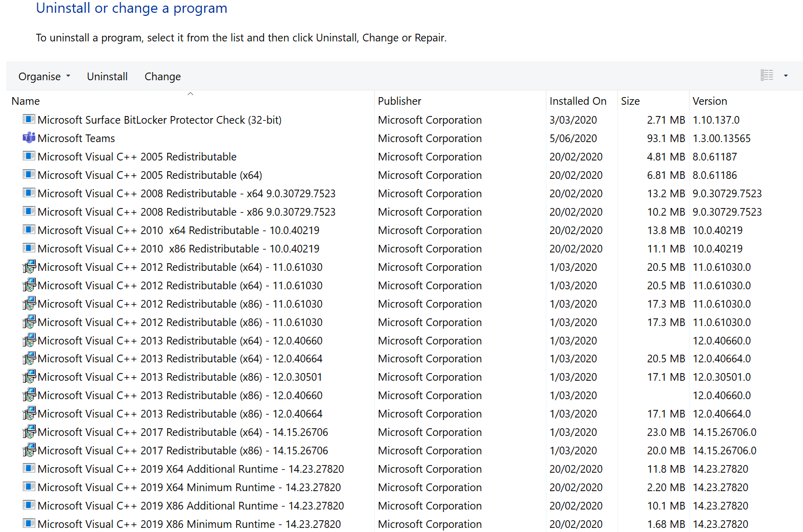
Task: Sort the list by Size column
Action: click(x=630, y=101)
